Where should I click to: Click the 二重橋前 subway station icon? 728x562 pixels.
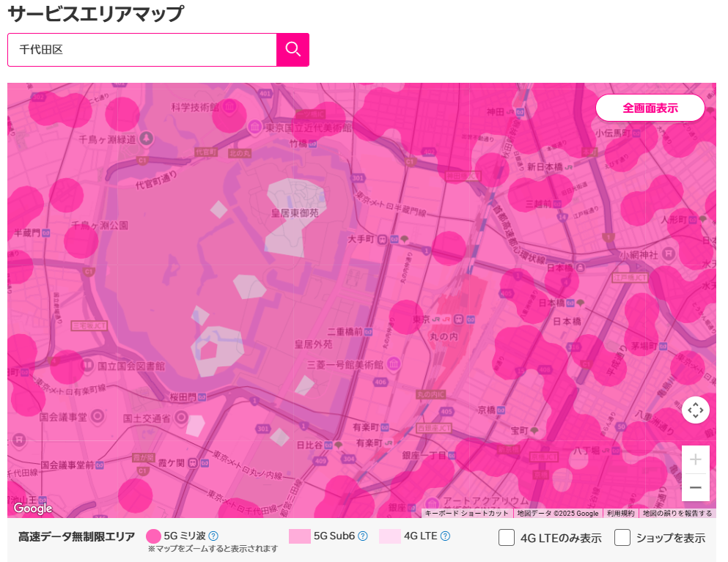368,332
